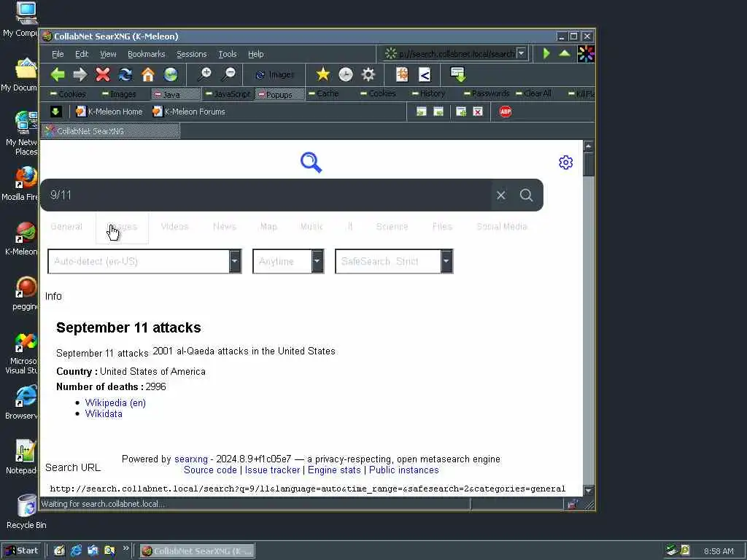Open SearXNG preferences gear on page
The image size is (747, 560).
(565, 163)
